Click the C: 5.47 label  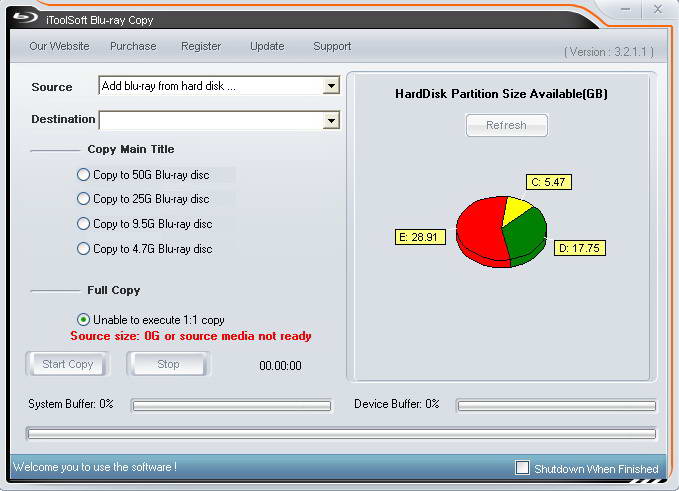click(x=549, y=182)
